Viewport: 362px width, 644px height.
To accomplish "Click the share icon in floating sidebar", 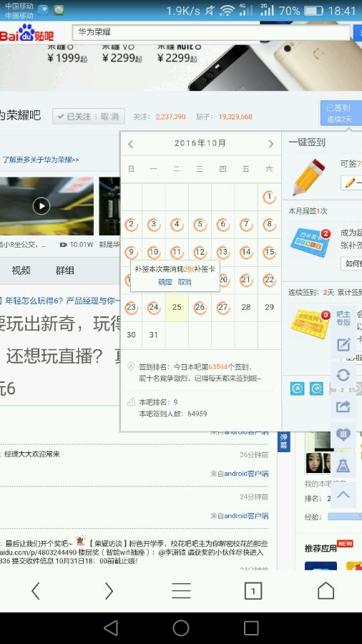I will pos(343,406).
